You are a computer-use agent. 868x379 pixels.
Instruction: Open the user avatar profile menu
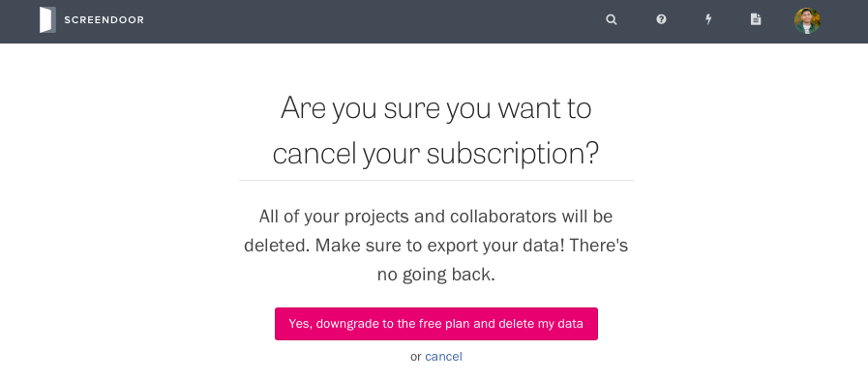pos(807,20)
